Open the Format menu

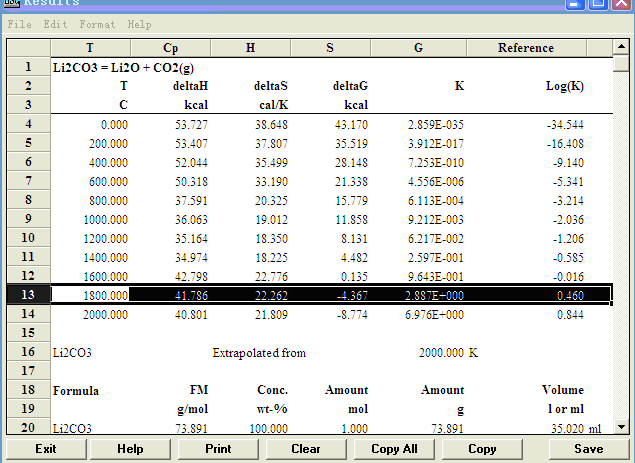(x=97, y=24)
